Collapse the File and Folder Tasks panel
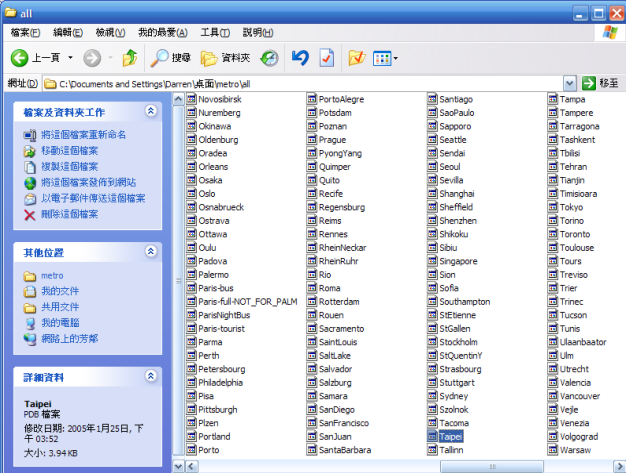Screen dimensions: 626x473 [151, 111]
